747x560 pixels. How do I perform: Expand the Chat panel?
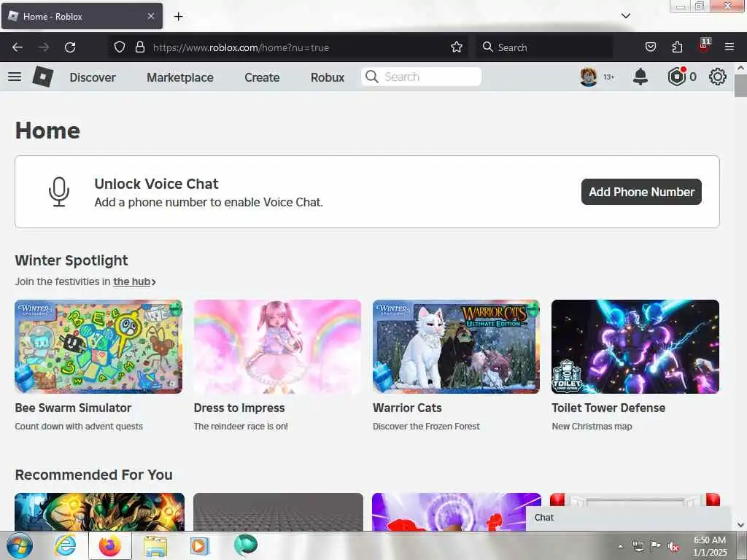[629, 518]
